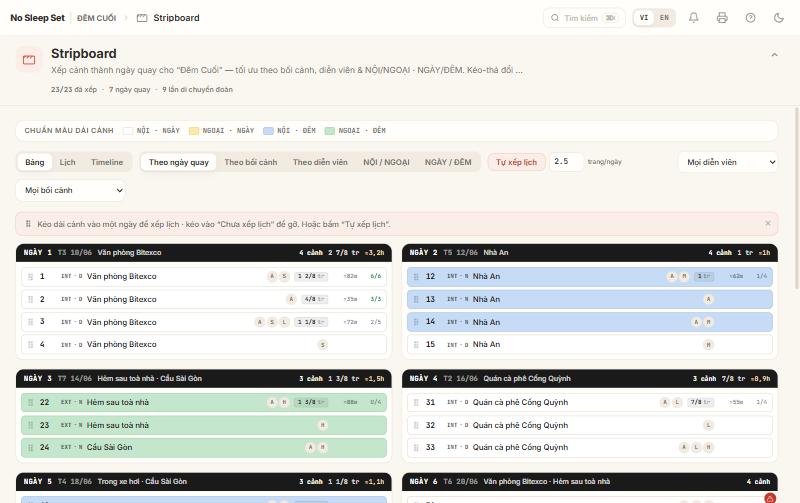
Task: Switch language to EN
Action: 664,18
